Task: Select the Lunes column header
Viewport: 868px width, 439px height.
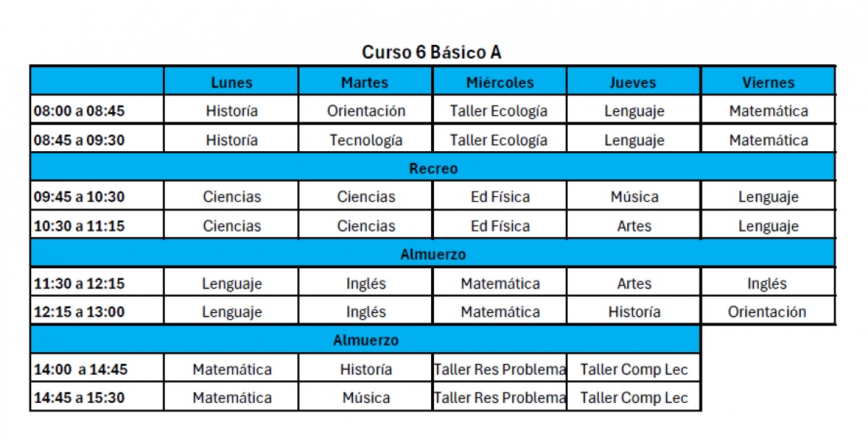Action: [231, 82]
